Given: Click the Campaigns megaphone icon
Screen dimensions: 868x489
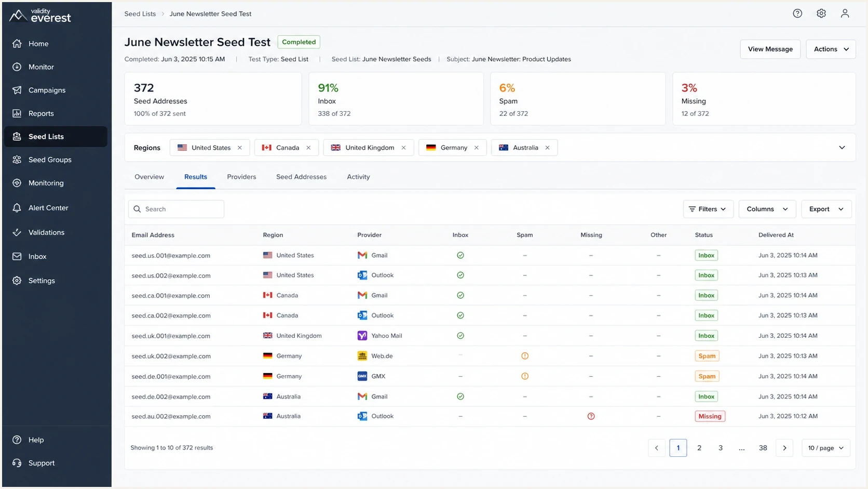Looking at the screenshot, I should coord(17,90).
